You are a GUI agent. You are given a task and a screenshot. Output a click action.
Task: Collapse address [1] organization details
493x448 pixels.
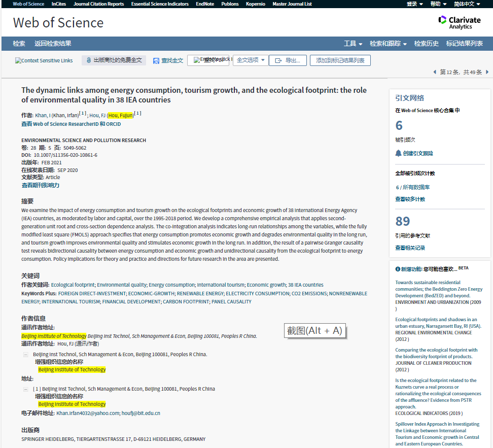coord(26,389)
